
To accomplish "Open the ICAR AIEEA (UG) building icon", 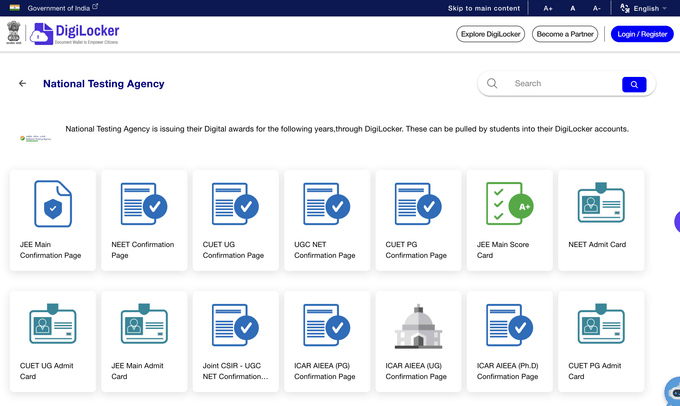I will (418, 325).
